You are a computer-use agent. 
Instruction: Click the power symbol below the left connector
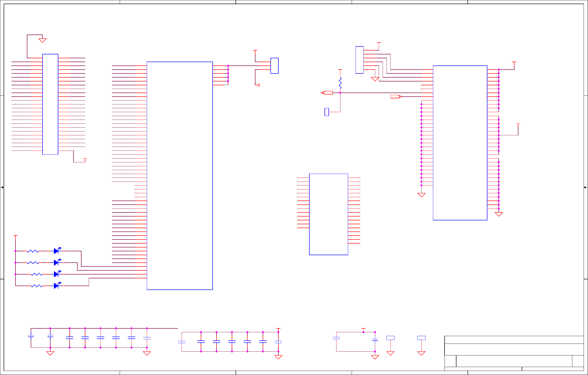click(85, 159)
